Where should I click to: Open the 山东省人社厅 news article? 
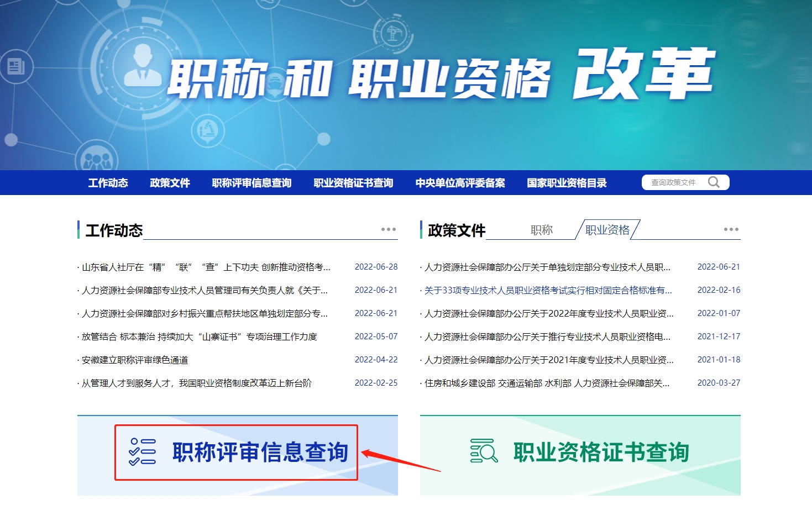coord(206,267)
